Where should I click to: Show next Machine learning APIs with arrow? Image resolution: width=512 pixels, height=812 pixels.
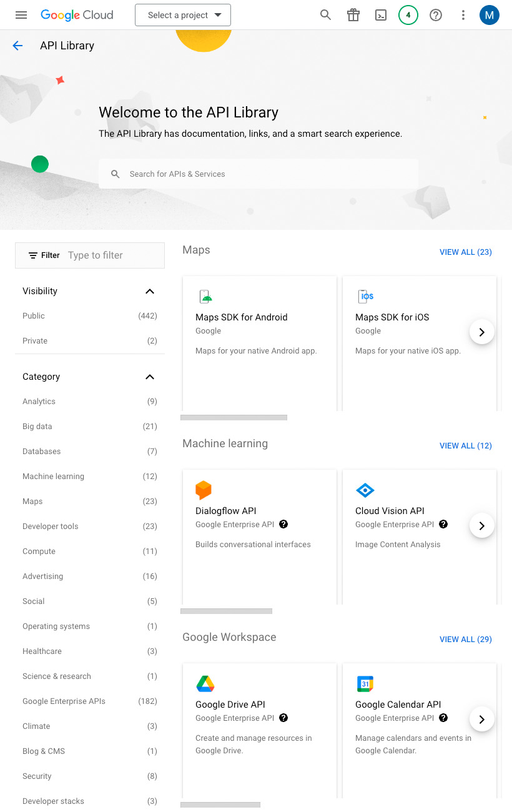pyautogui.click(x=481, y=526)
